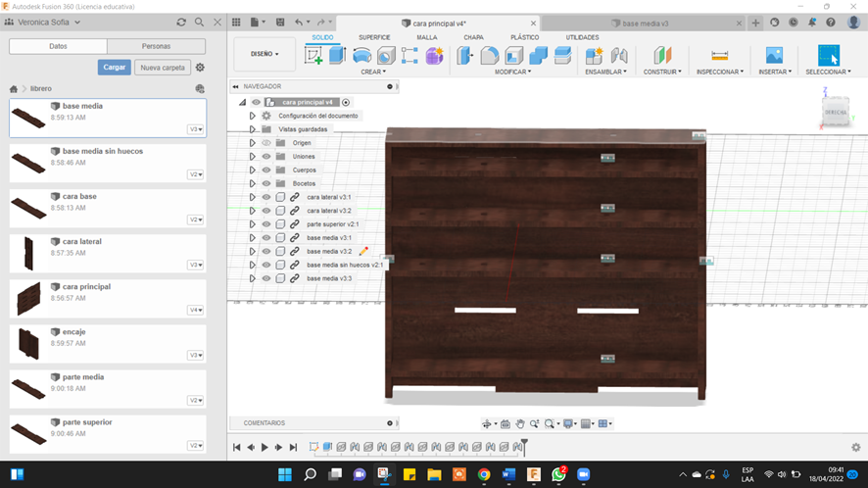Click the Orbit navigation tool
Screen dimensions: 868x488
point(487,423)
